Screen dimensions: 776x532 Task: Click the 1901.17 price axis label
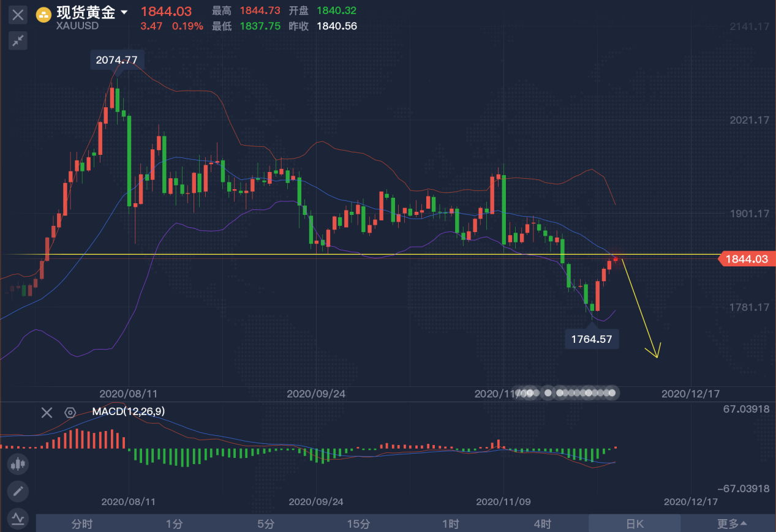(749, 214)
